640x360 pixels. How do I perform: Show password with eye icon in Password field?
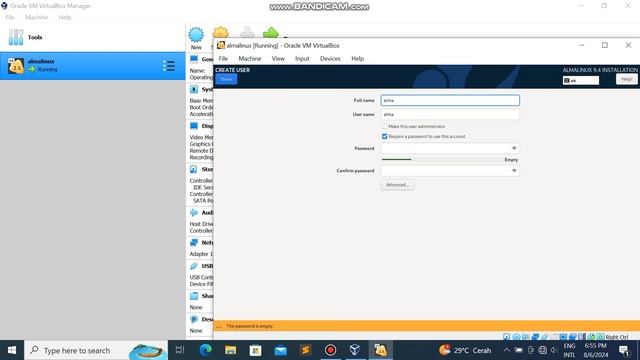click(514, 148)
